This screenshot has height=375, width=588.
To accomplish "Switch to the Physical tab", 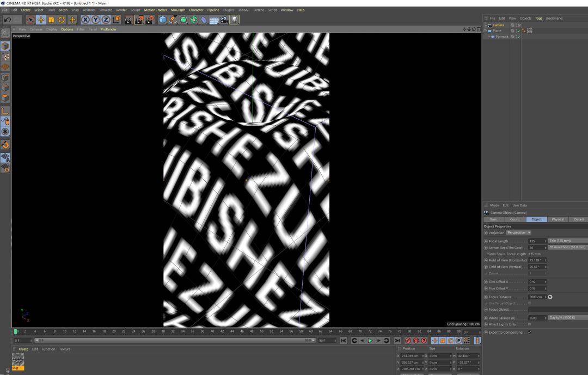I will click(558, 219).
